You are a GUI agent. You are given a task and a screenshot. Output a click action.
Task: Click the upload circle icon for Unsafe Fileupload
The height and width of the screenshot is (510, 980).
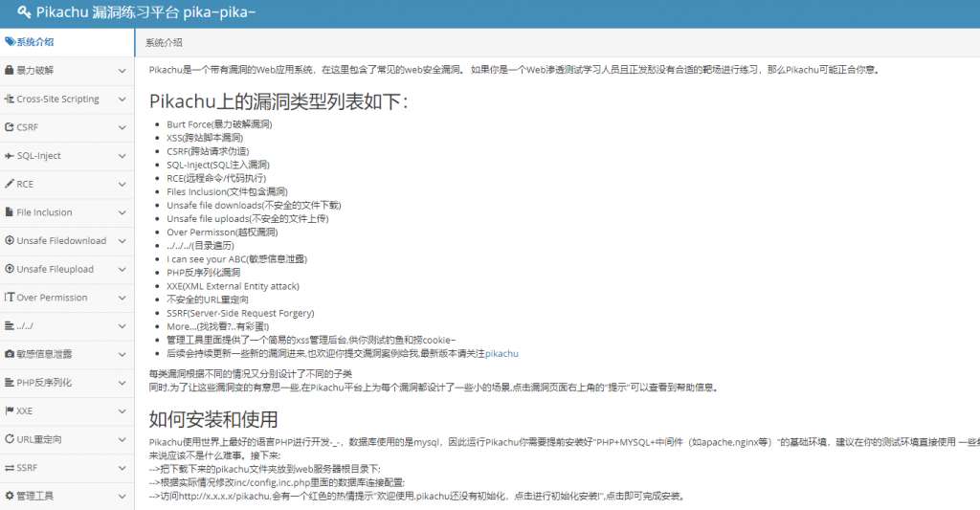(10, 269)
